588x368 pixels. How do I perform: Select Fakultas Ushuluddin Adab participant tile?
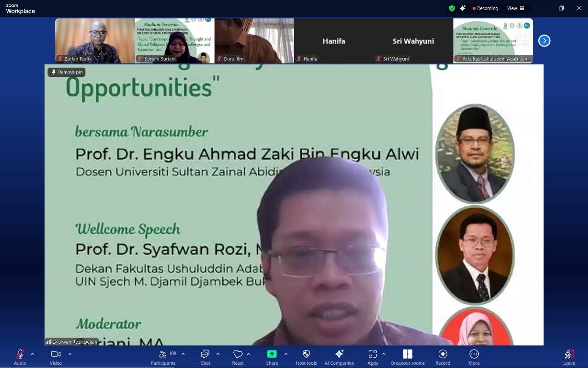(493, 41)
